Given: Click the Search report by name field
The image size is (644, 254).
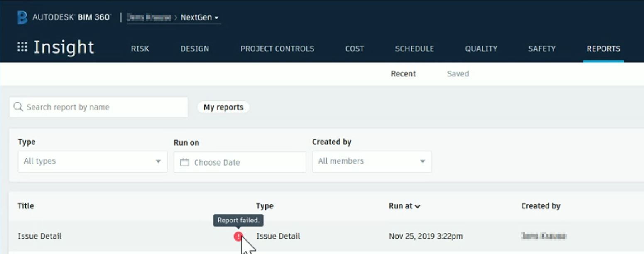Looking at the screenshot, I should [x=98, y=107].
